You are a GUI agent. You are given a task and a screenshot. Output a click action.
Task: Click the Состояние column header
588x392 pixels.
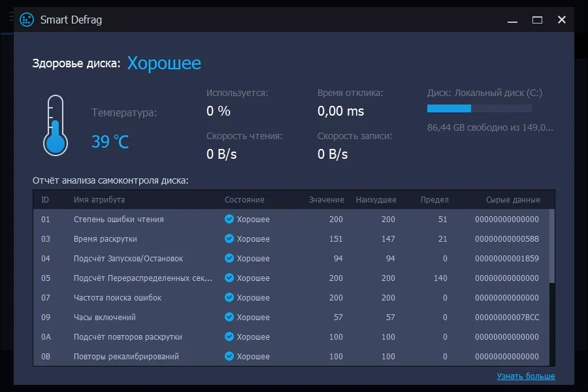tap(244, 199)
